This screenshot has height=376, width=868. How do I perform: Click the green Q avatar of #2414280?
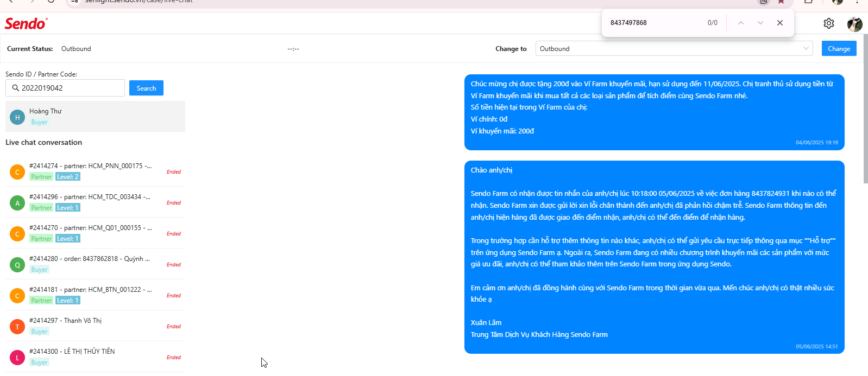coord(17,265)
